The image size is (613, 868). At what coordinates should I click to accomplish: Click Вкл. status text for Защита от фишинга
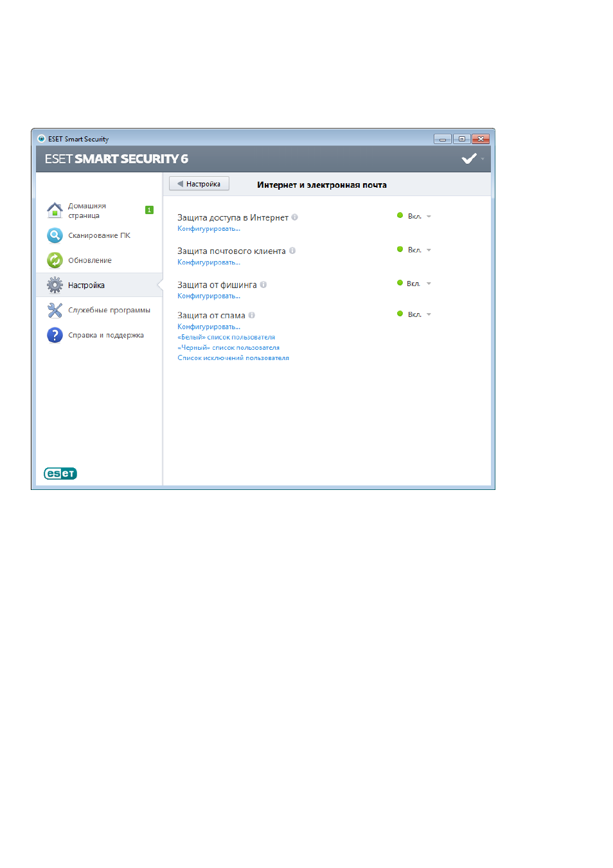[x=414, y=284]
